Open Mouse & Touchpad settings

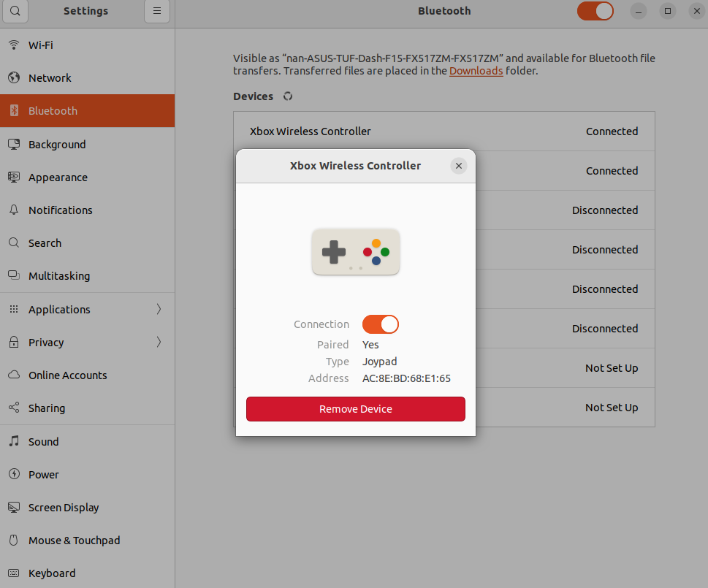click(x=87, y=541)
